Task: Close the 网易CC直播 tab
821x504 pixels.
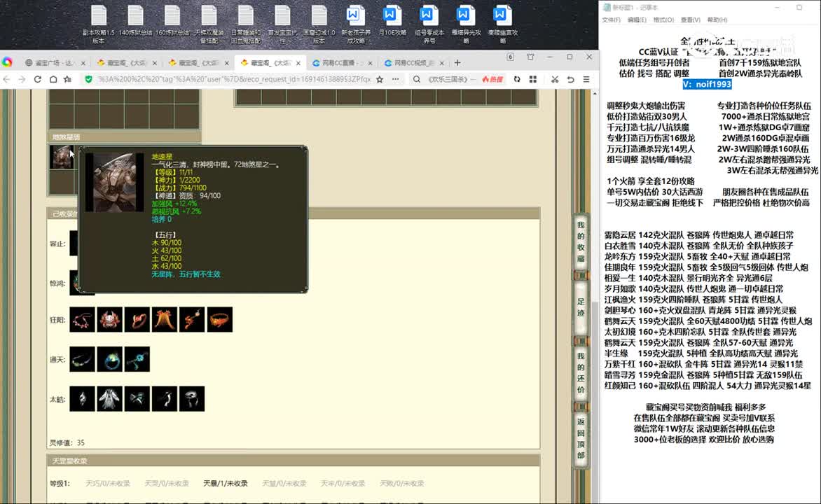Action: coord(370,63)
